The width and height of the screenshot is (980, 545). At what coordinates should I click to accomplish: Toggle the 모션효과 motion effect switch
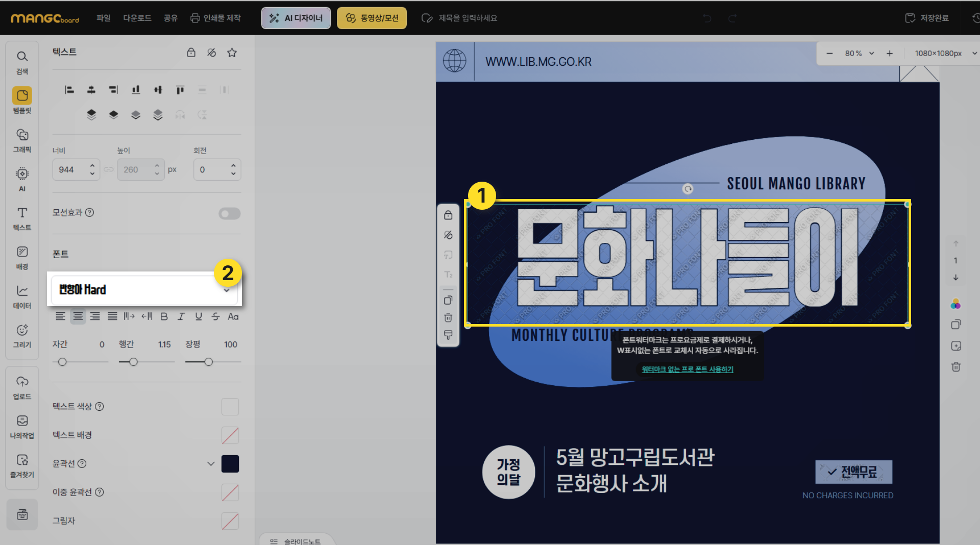click(x=229, y=213)
